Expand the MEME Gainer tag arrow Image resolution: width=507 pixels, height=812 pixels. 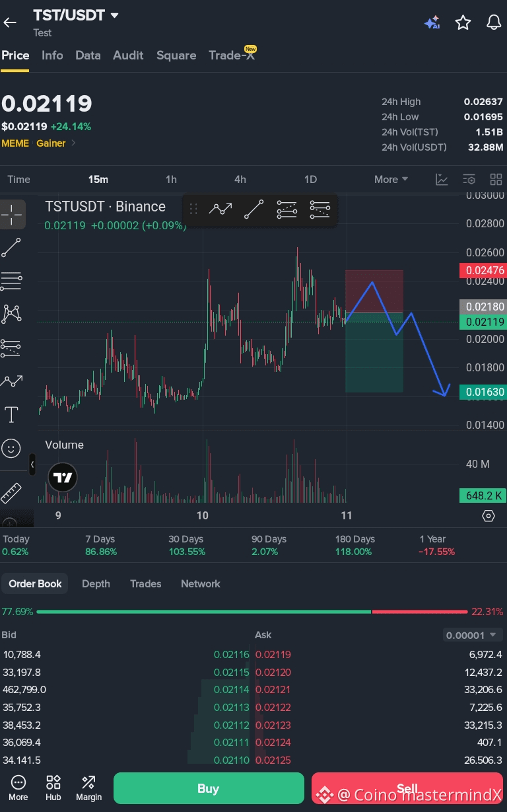(73, 143)
